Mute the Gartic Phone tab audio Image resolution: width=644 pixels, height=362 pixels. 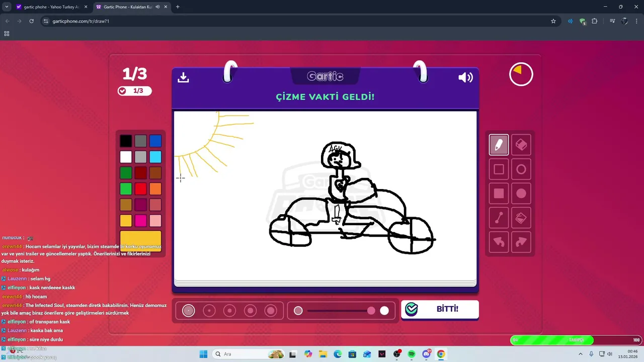(x=158, y=7)
